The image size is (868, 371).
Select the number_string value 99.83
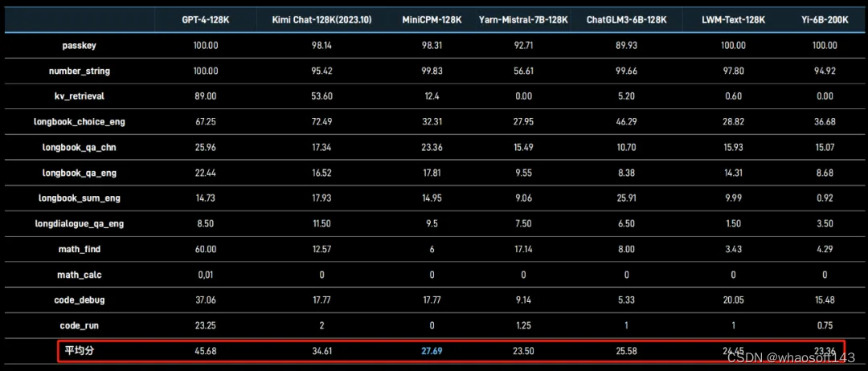point(432,71)
